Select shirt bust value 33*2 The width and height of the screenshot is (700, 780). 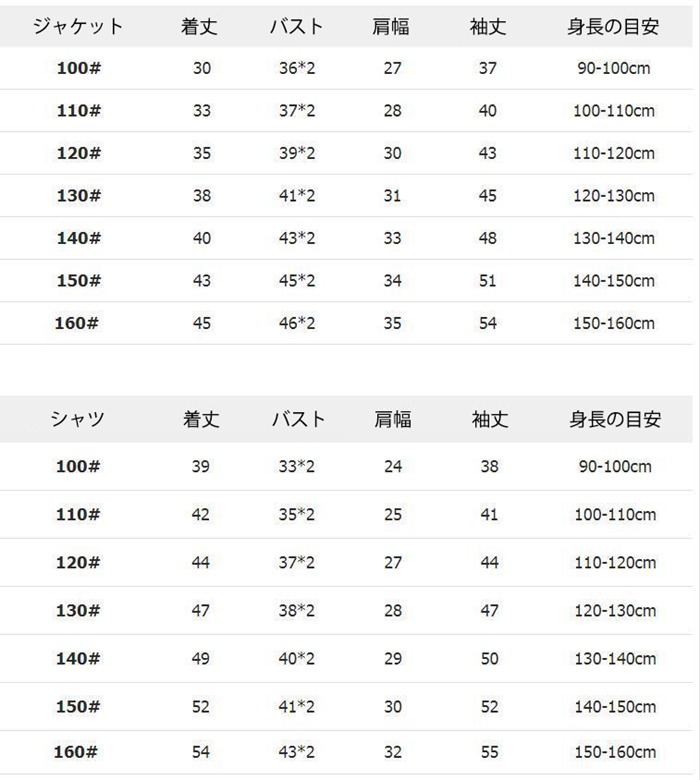coord(297,467)
